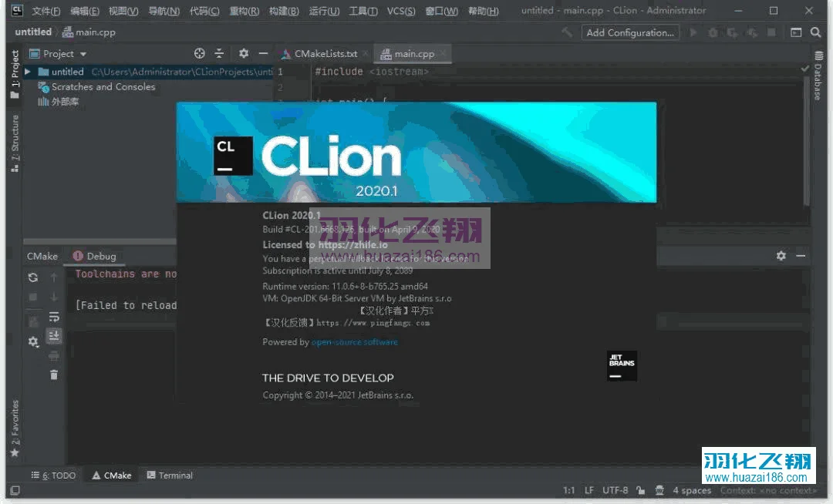Toggle the 1: Project side tool window
The width and height of the screenshot is (833, 504).
(15, 74)
